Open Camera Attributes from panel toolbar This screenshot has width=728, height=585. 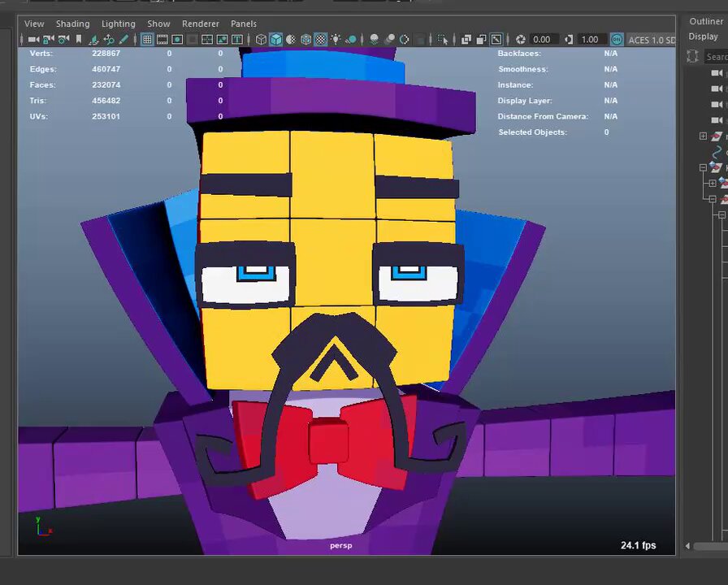[x=63, y=40]
